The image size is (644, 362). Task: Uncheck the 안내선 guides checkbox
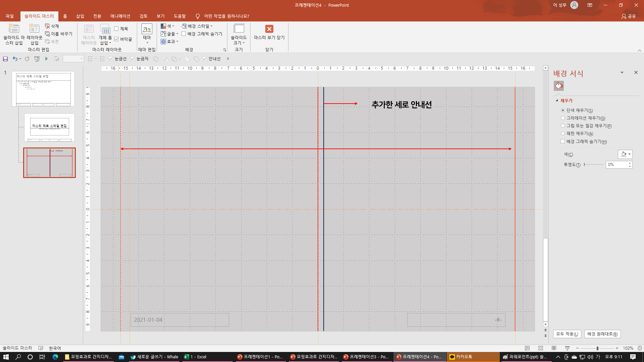(205, 59)
